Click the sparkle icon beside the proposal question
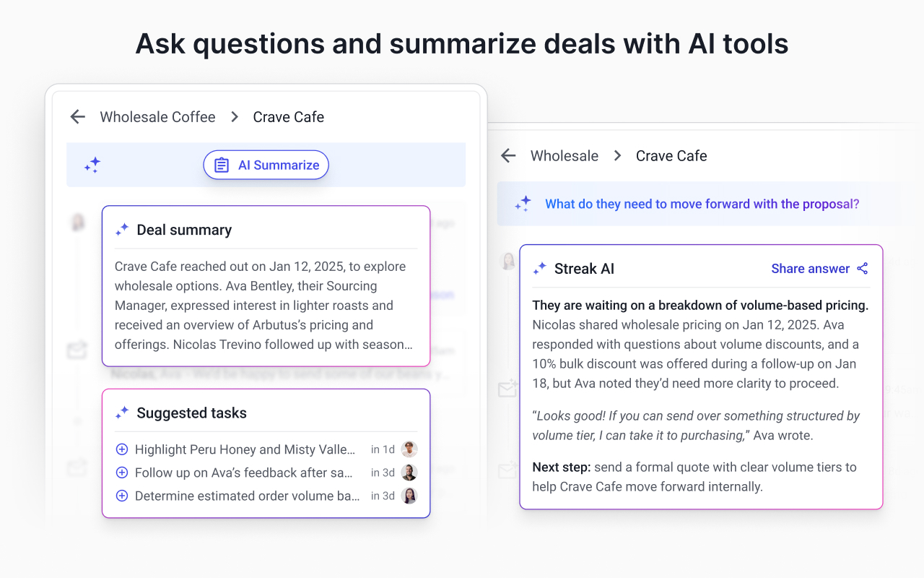 pyautogui.click(x=522, y=204)
